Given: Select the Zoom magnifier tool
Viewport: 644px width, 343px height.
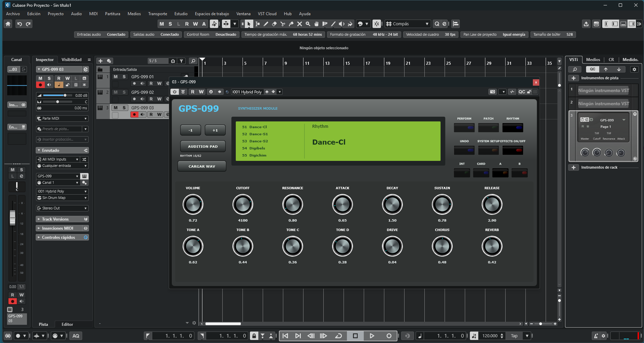Looking at the screenshot, I should (308, 24).
